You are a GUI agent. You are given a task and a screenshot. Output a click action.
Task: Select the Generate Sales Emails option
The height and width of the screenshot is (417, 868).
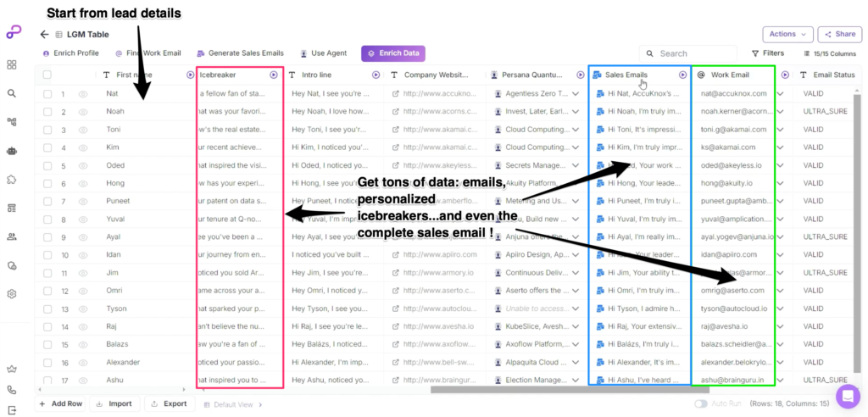pos(240,53)
